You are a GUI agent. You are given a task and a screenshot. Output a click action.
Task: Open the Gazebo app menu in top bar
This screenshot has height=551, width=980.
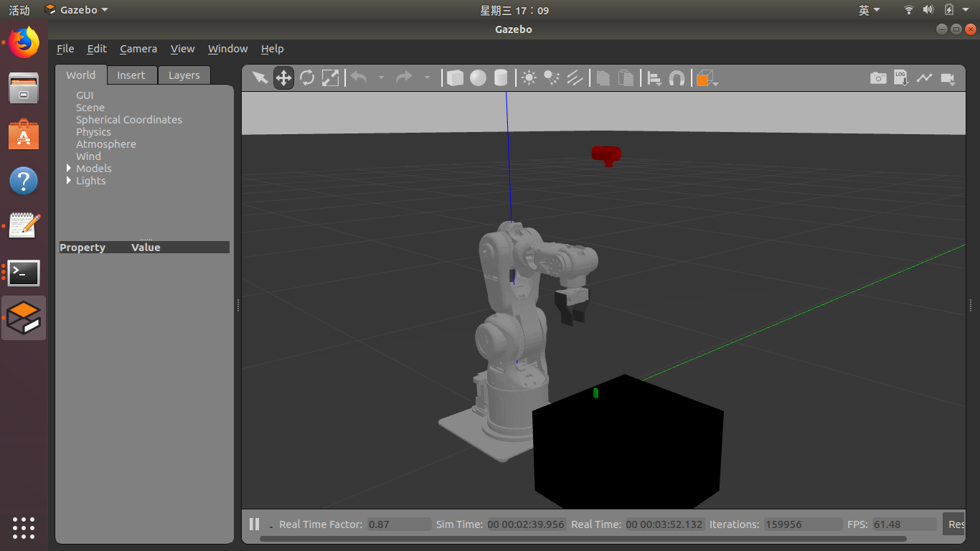click(x=76, y=10)
